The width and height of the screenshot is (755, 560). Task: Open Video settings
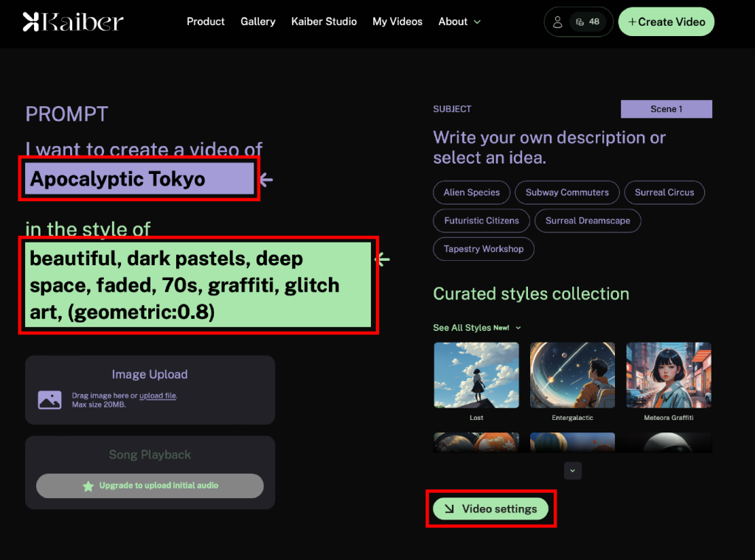pos(490,509)
